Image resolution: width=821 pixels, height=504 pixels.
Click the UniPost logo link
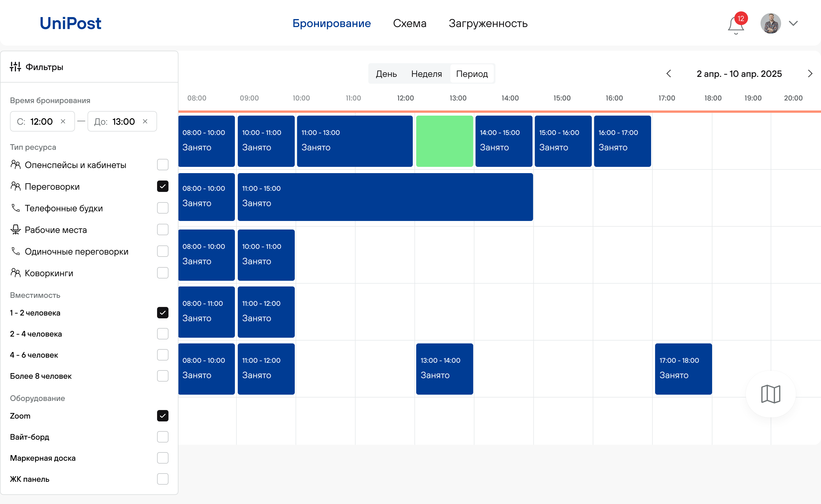click(x=70, y=23)
